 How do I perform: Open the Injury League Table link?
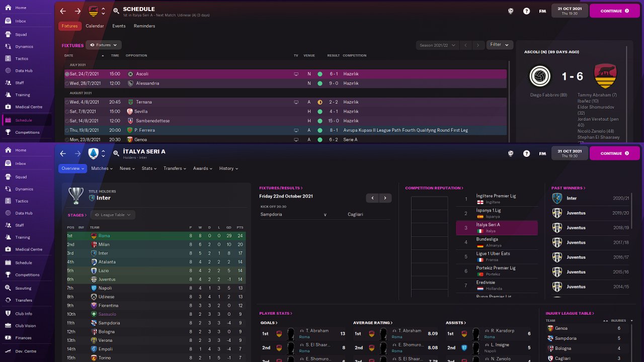click(x=570, y=313)
